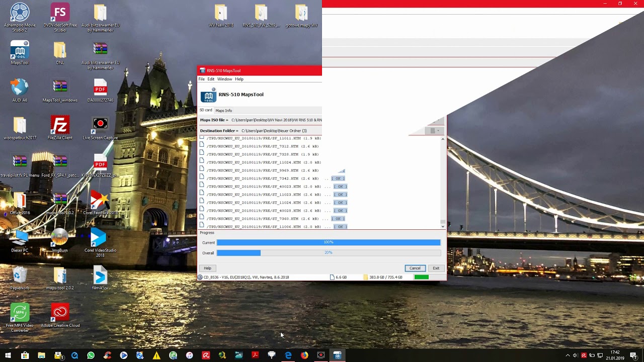This screenshot has height=362, width=644.
Task: Click scroll down arrow of log list
Action: (443, 226)
